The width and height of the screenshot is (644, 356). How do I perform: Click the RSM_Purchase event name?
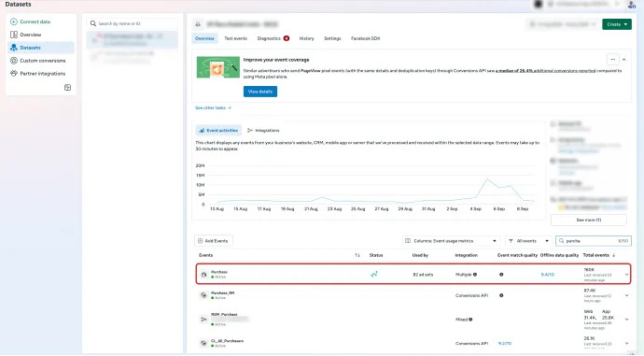tap(224, 315)
